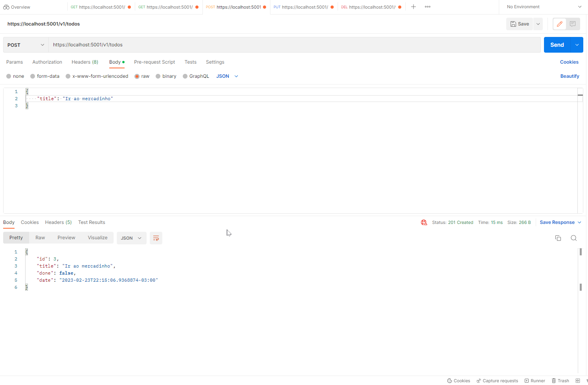Open the Test Results tab
588x385 pixels.
tap(92, 222)
